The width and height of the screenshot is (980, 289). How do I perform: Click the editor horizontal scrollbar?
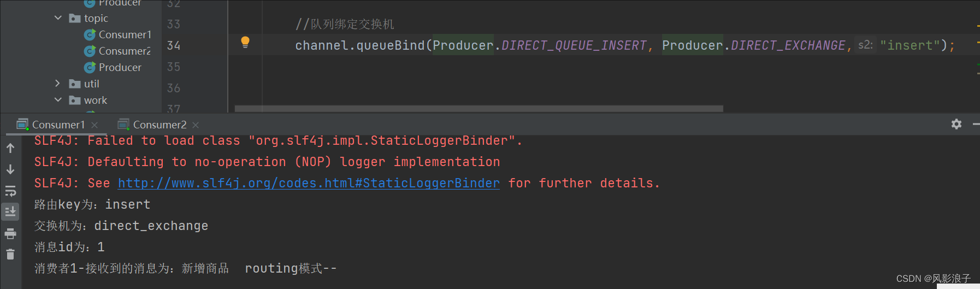pyautogui.click(x=479, y=109)
